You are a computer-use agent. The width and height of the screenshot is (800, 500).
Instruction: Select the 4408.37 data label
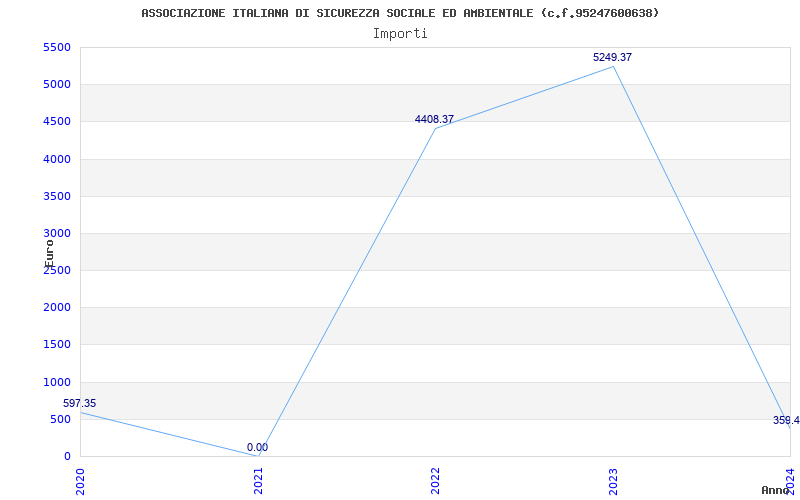pos(434,119)
